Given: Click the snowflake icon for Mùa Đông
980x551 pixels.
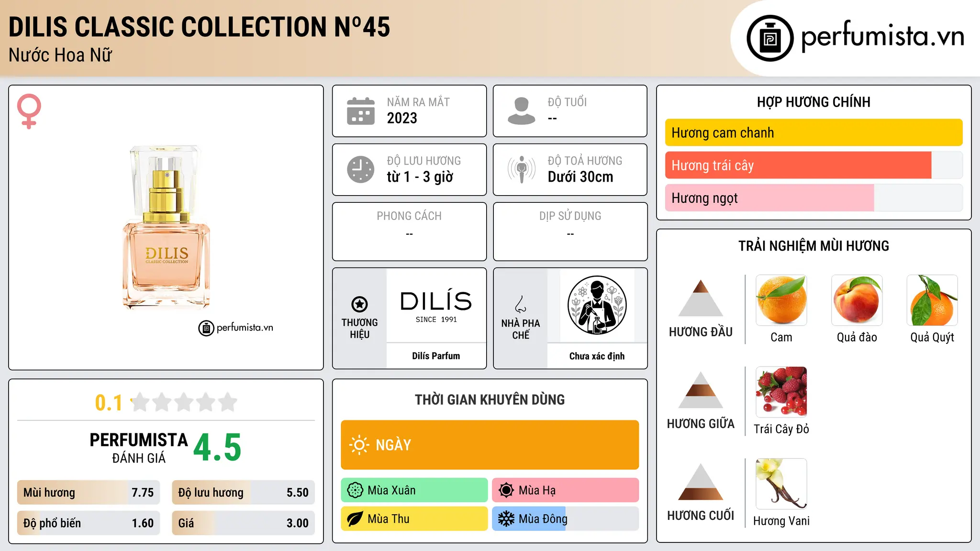Looking at the screenshot, I should [506, 519].
